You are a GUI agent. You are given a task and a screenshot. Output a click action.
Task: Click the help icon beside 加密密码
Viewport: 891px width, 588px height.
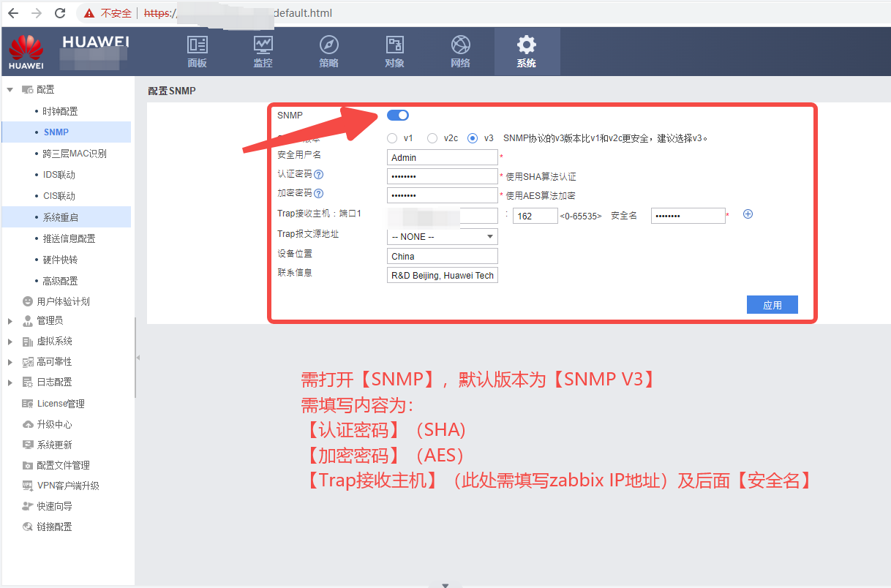[x=319, y=193]
